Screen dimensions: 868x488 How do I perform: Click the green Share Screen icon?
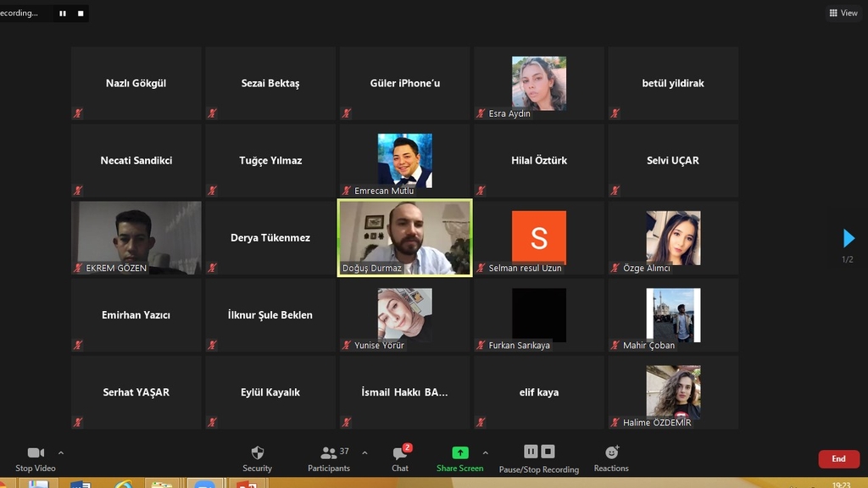(459, 453)
